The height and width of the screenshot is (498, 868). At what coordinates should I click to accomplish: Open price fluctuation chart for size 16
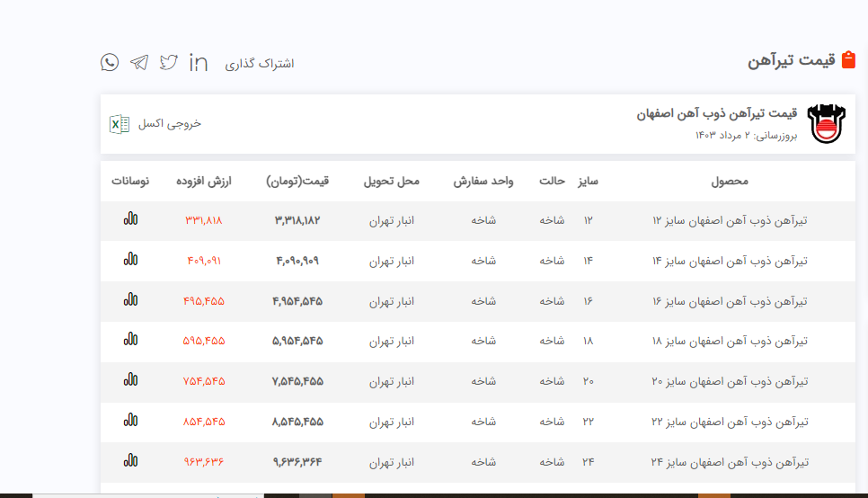(x=131, y=300)
